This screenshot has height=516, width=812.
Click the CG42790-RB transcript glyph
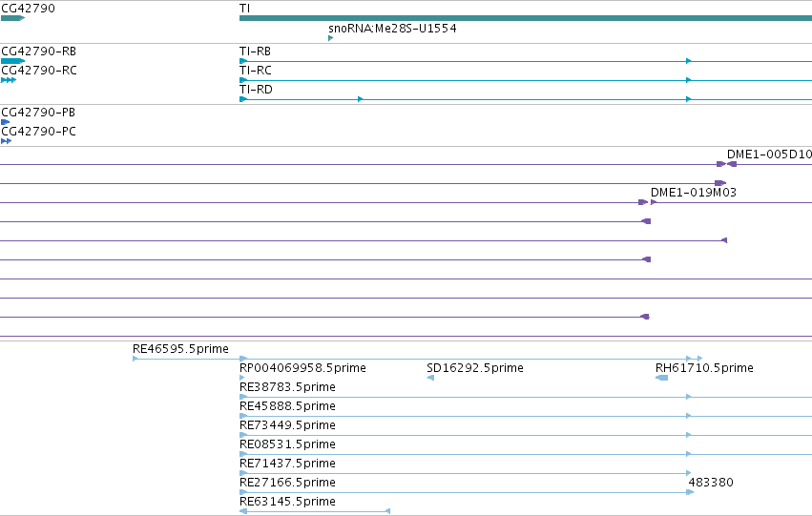(13, 61)
